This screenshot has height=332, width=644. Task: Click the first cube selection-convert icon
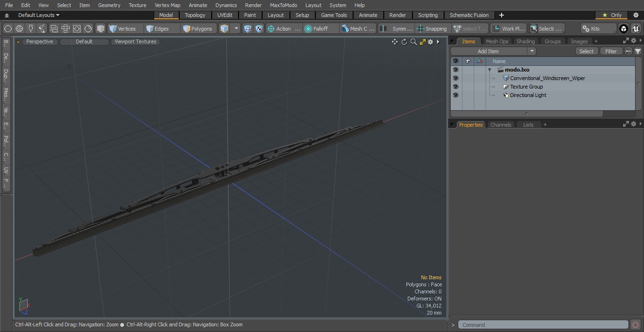click(248, 29)
